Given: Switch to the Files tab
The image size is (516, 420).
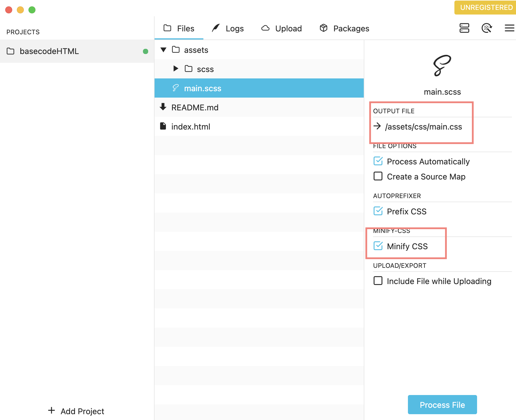Looking at the screenshot, I should (x=179, y=28).
